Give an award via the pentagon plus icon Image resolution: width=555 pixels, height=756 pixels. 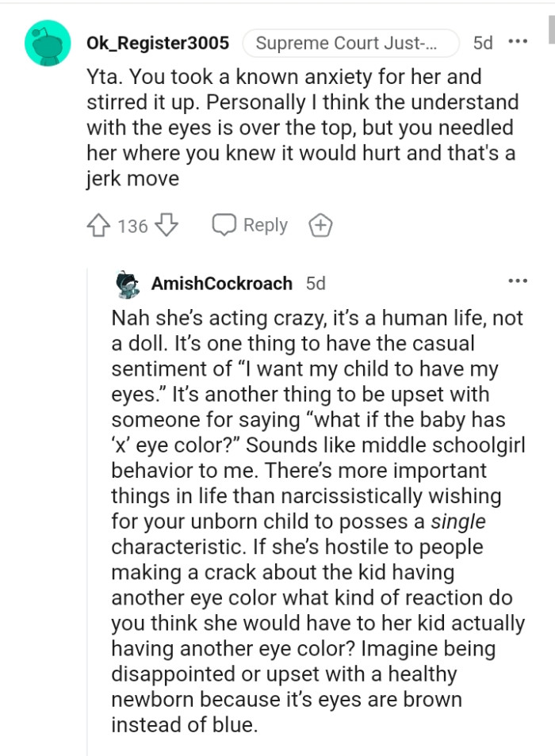320,225
